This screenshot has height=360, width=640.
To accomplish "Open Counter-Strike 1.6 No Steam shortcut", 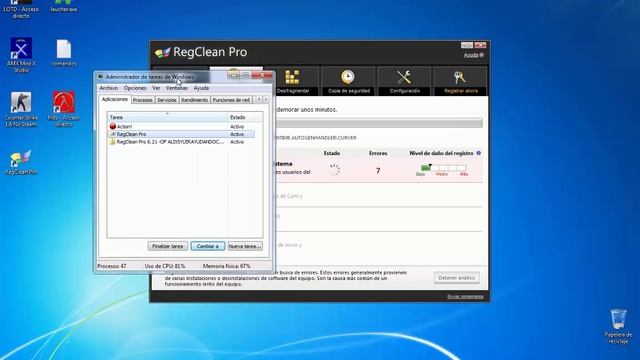I will tap(21, 109).
